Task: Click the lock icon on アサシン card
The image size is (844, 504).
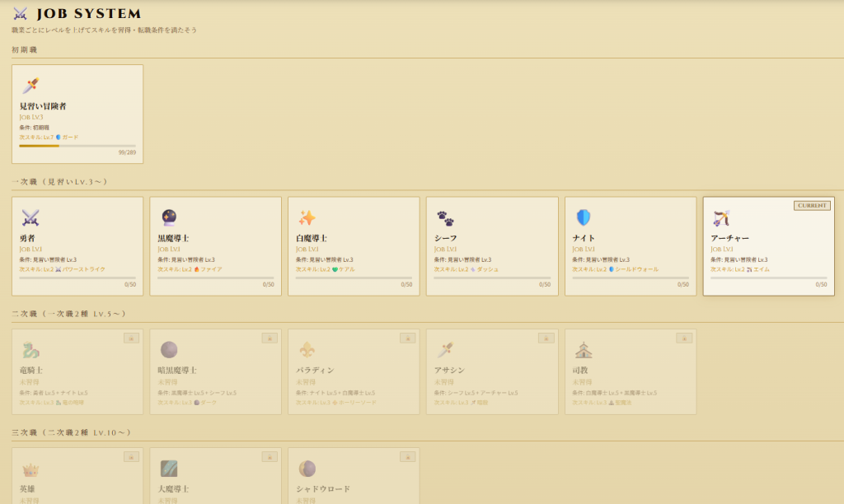Action: point(546,338)
